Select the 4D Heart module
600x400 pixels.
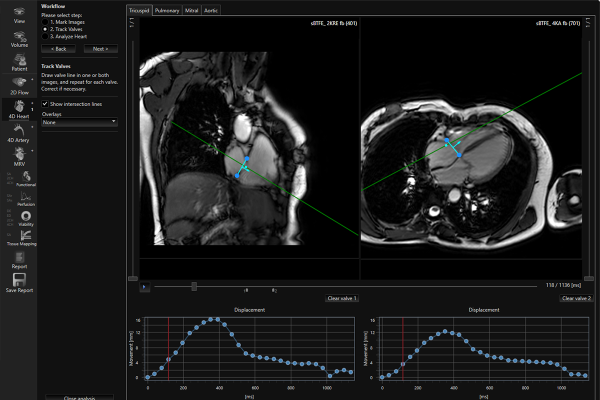(19, 109)
